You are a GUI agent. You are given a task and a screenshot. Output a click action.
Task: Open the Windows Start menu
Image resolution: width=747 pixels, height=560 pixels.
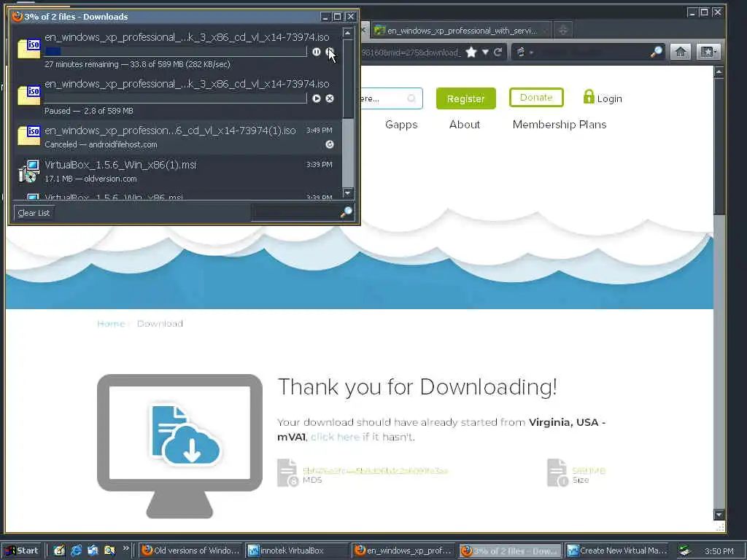(23, 551)
